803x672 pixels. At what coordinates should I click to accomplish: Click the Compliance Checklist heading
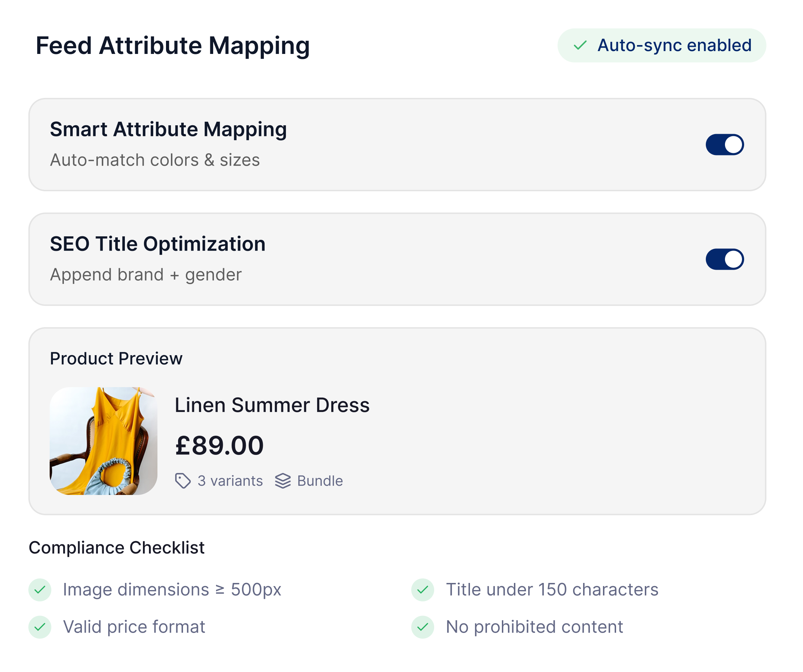[117, 548]
